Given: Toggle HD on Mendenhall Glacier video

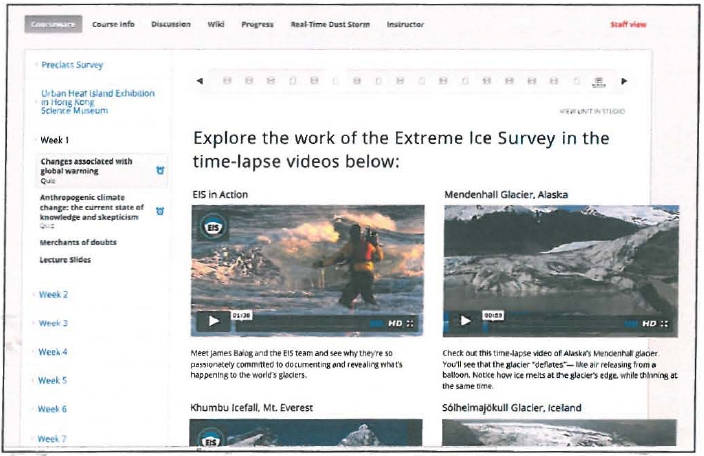Looking at the screenshot, I should point(649,323).
